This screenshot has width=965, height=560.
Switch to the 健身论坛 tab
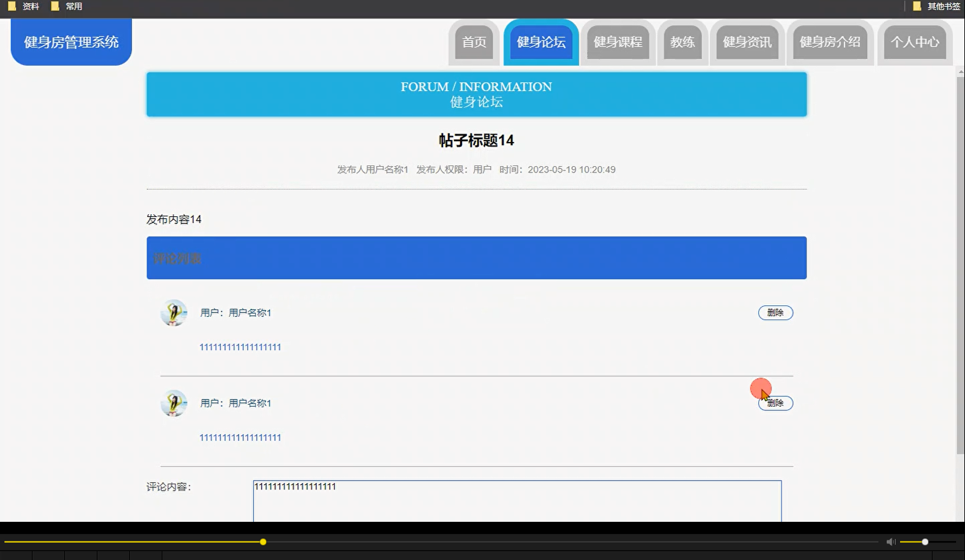pyautogui.click(x=540, y=42)
